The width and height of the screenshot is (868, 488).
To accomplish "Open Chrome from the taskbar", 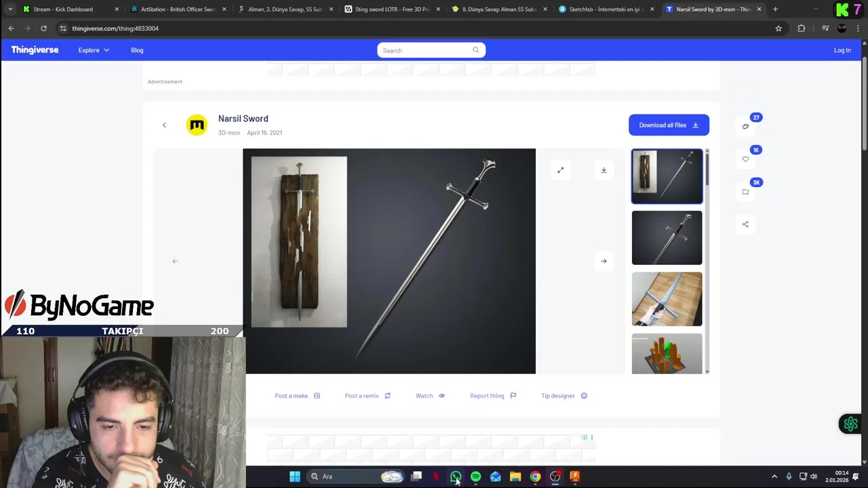I will 535,476.
